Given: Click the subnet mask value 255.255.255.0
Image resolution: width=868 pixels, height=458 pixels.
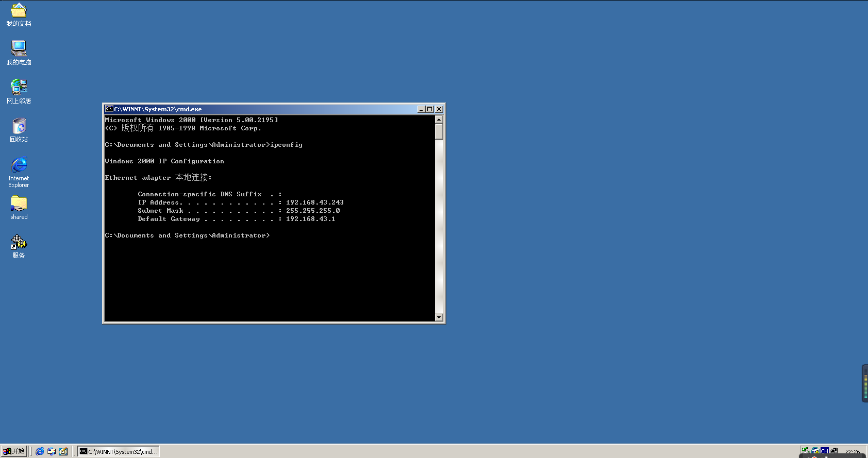Looking at the screenshot, I should pos(313,211).
